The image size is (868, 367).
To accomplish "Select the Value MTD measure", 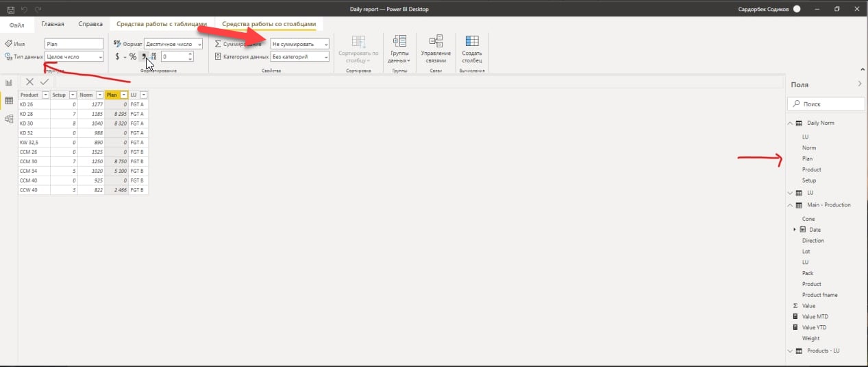I will (x=814, y=317).
